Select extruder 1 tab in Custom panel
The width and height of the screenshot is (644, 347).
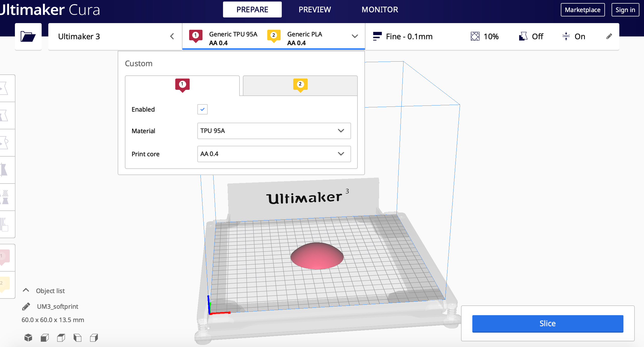point(182,86)
